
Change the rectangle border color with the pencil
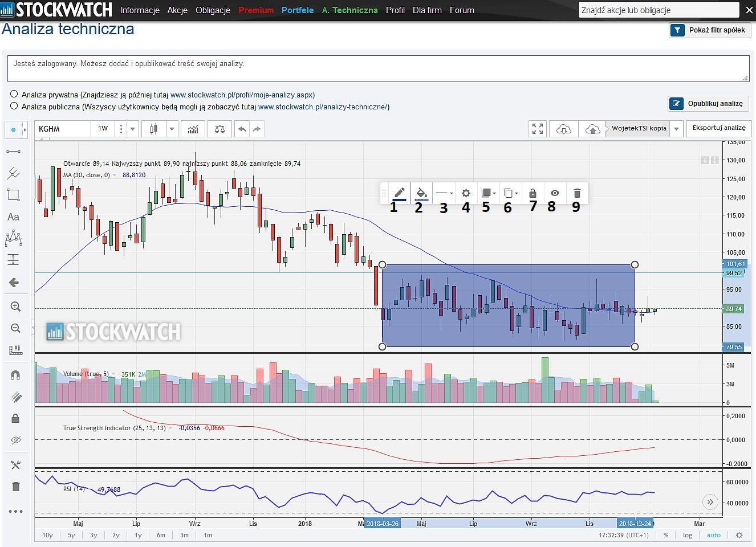point(399,193)
